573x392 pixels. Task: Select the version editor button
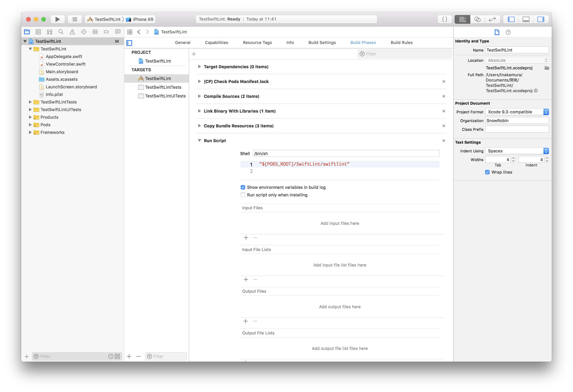tap(492, 19)
